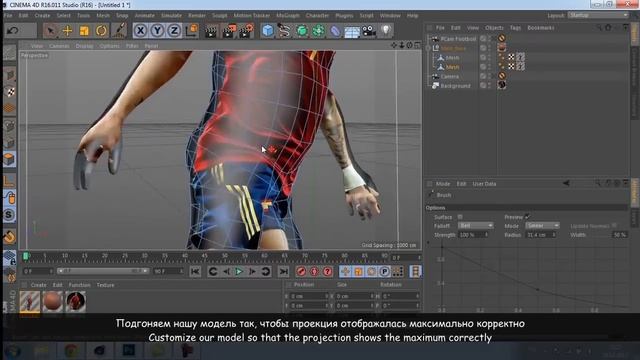The height and width of the screenshot is (360, 640).
Task: Open the generators (Subdivision Surface) icon
Action: [x=302, y=31]
